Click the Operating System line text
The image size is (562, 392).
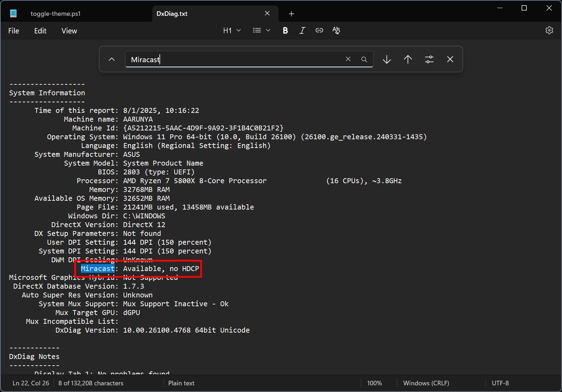(x=237, y=137)
